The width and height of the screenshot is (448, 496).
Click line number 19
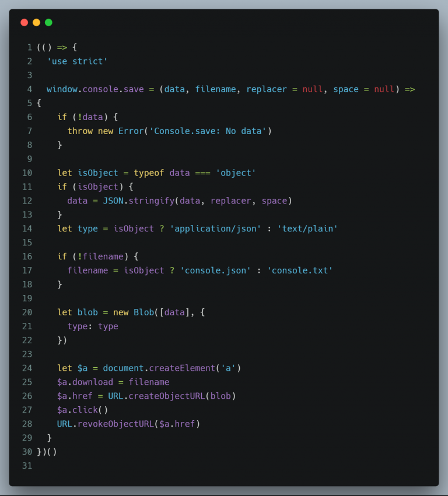(x=27, y=298)
